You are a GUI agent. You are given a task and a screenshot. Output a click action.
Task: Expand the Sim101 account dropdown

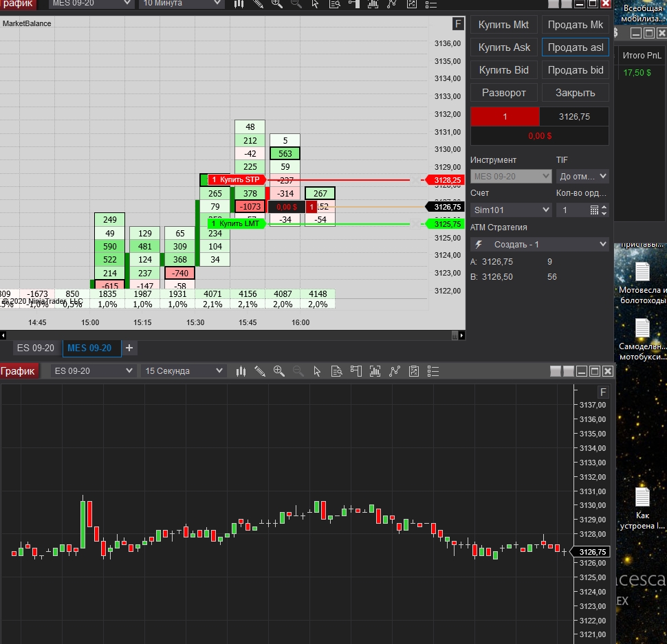511,210
